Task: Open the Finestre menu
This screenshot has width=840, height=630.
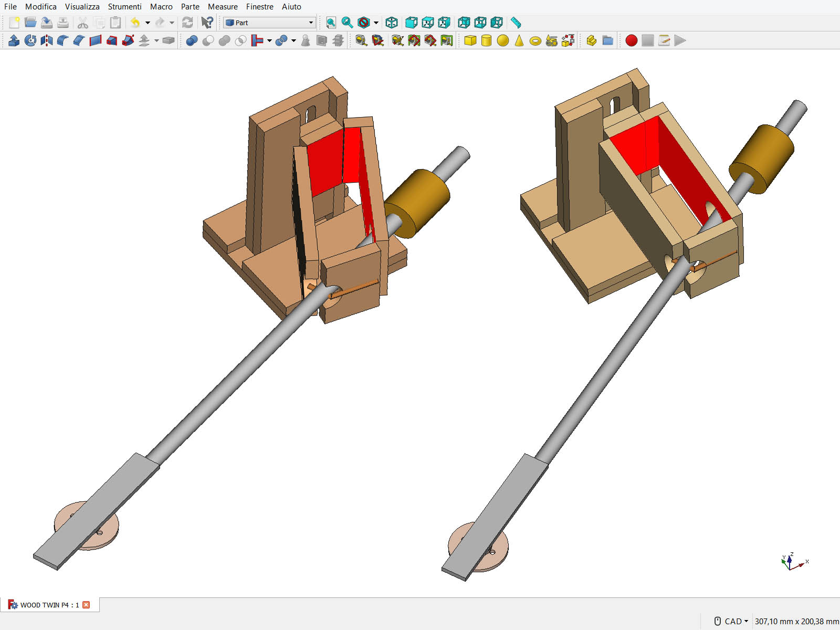Action: coord(260,7)
